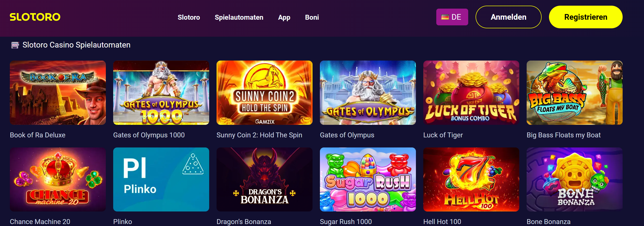Select Luck of Tiger game image
The height and width of the screenshot is (226, 644).
(x=471, y=93)
